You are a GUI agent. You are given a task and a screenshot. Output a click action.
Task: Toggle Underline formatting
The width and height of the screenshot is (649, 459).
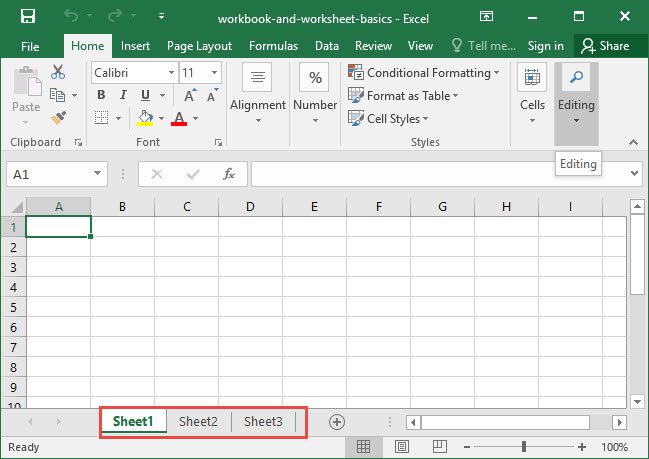point(145,95)
